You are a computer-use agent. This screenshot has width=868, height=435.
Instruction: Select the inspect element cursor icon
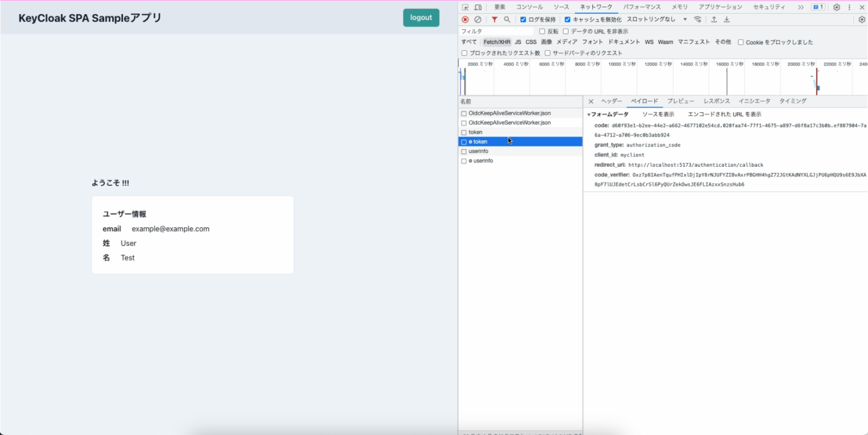465,7
